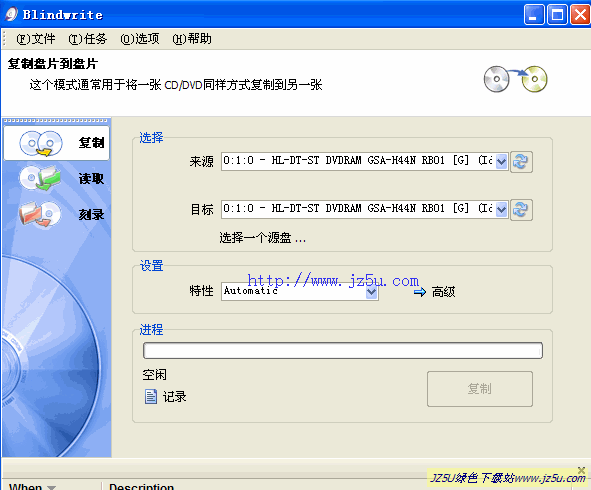Click the 复制盘片到盘片 heading text

coord(53,64)
